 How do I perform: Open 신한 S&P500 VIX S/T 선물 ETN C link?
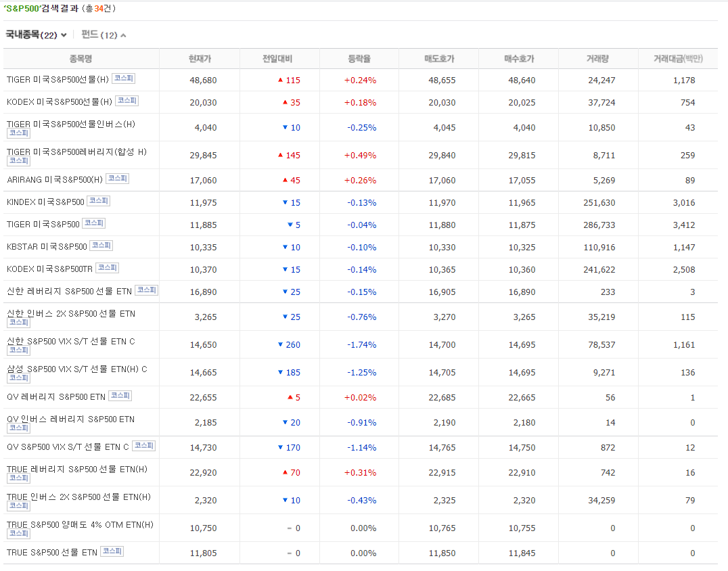tap(71, 341)
